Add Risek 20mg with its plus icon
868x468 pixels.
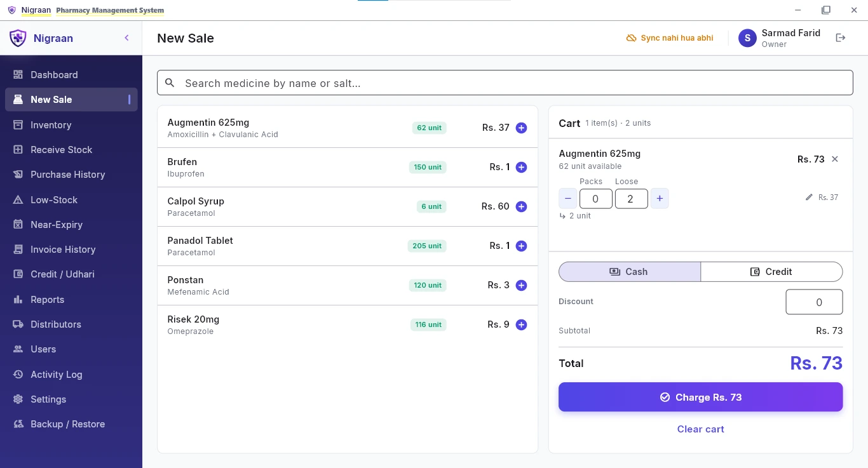point(522,325)
